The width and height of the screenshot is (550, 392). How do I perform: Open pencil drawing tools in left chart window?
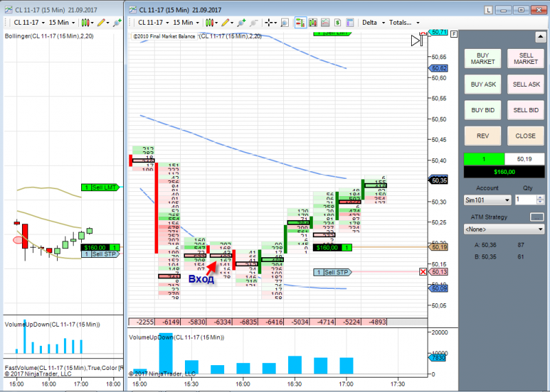pos(102,23)
